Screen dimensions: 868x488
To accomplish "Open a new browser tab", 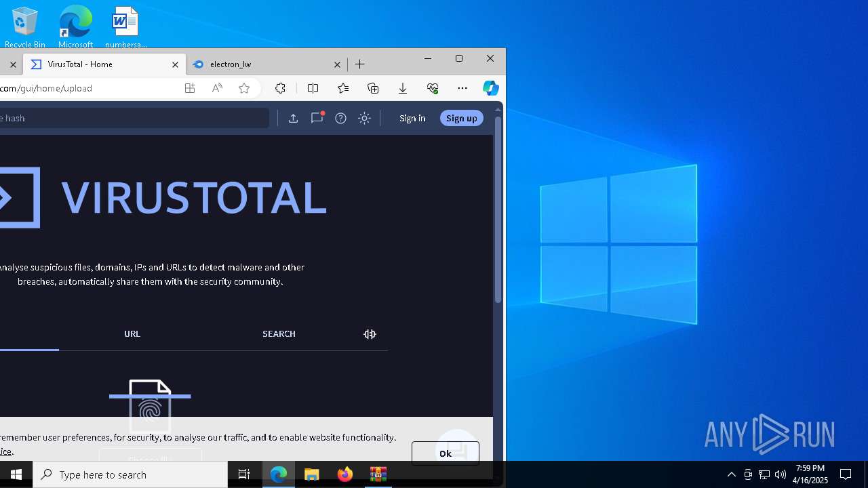I will coord(360,64).
